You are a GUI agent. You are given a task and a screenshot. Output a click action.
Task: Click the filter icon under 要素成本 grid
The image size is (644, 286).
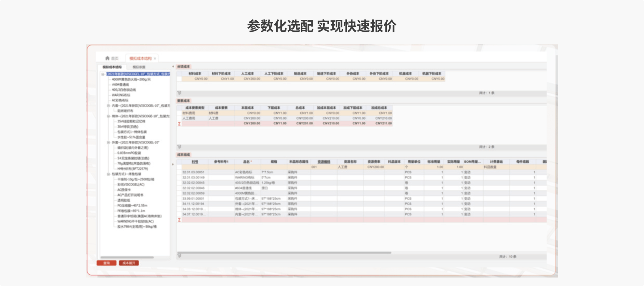pyautogui.click(x=179, y=147)
